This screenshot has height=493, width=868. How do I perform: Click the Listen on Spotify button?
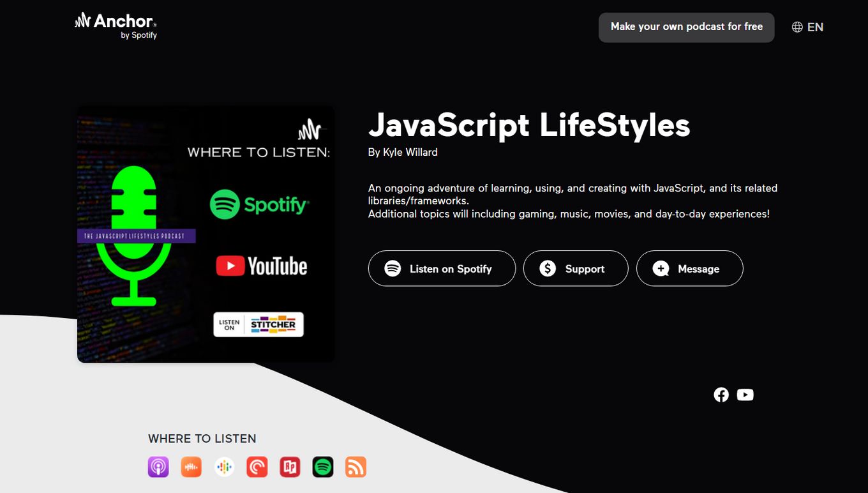[x=442, y=268]
